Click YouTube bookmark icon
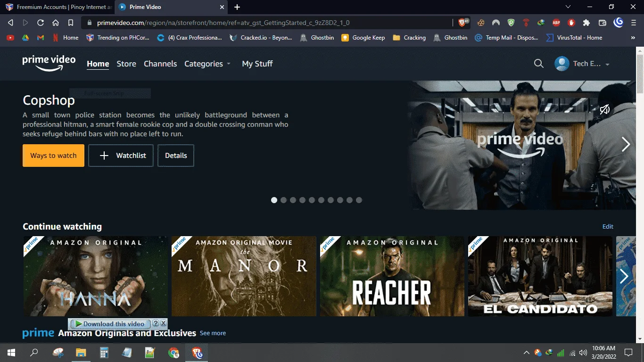The height and width of the screenshot is (362, 644). coord(10,38)
